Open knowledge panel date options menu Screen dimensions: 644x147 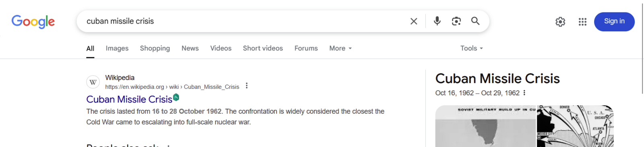pyautogui.click(x=524, y=93)
